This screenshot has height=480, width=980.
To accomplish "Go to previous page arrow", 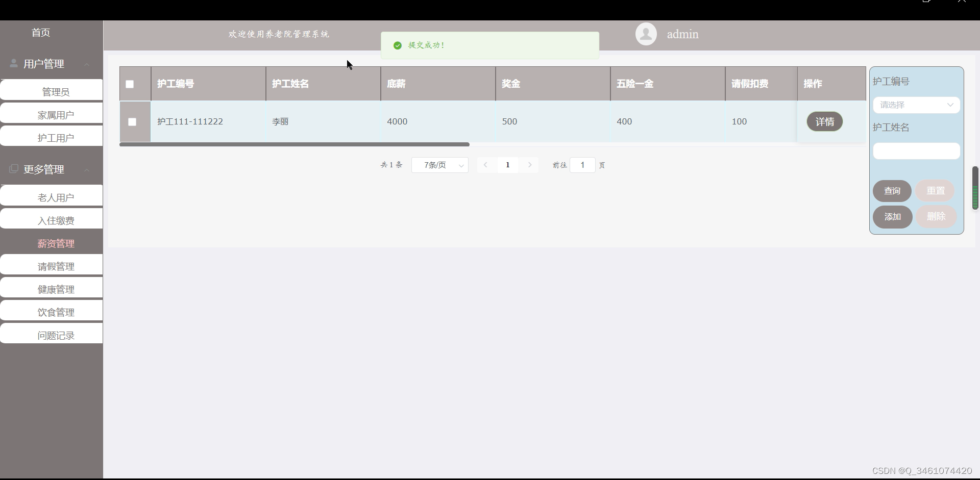I will coord(485,165).
